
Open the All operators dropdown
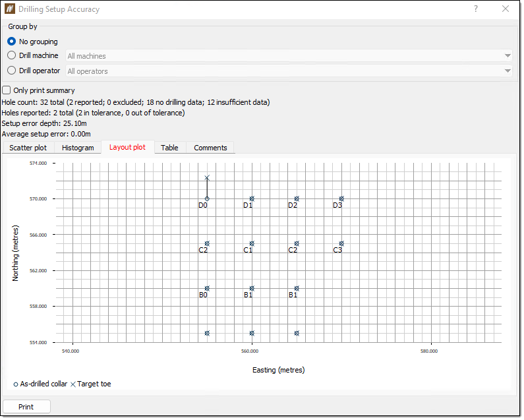tap(289, 71)
